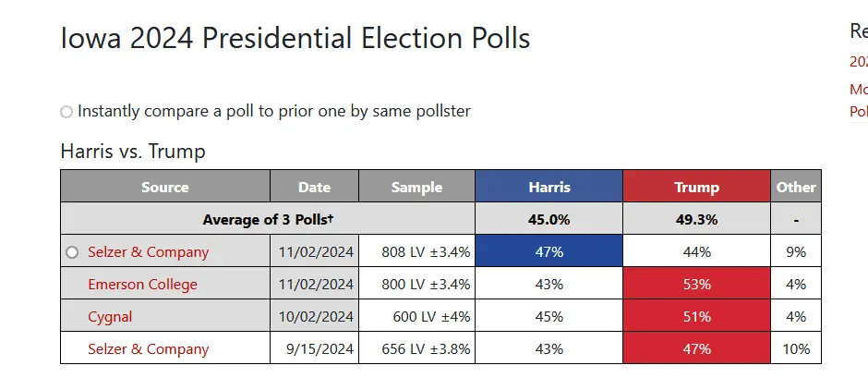Open Selzer & Company 9/15/2024 poll link

point(148,349)
